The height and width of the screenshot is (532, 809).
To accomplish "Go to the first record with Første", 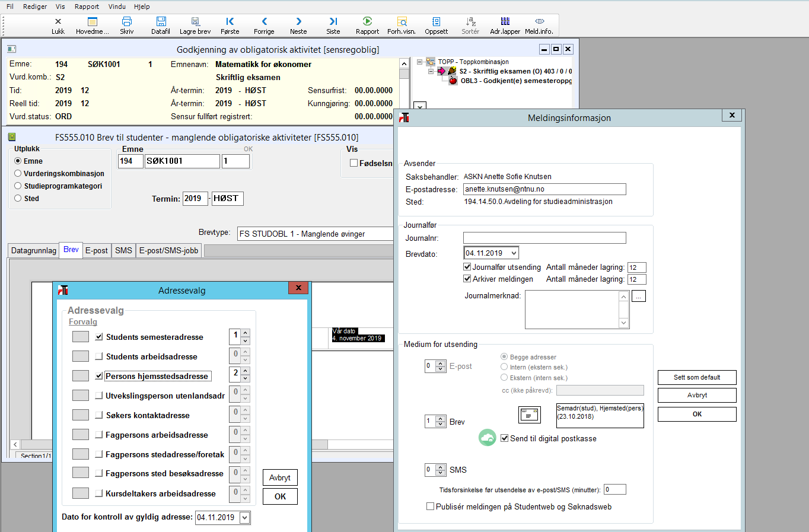I will [230, 21].
